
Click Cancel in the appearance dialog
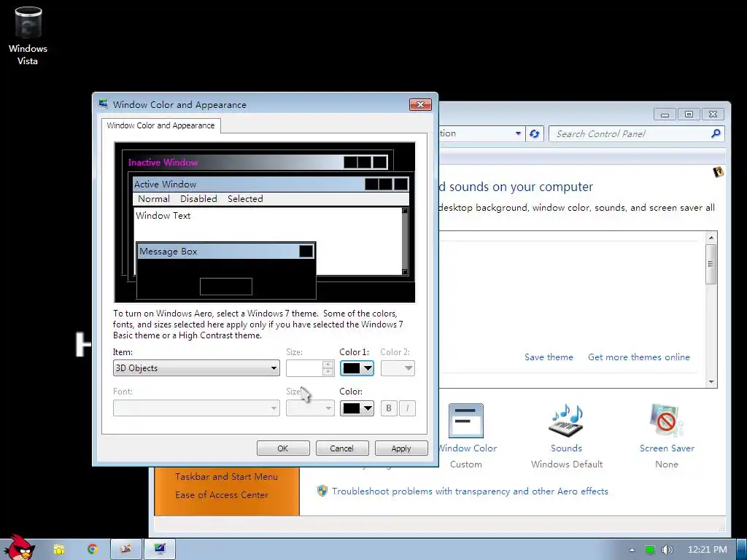click(342, 448)
